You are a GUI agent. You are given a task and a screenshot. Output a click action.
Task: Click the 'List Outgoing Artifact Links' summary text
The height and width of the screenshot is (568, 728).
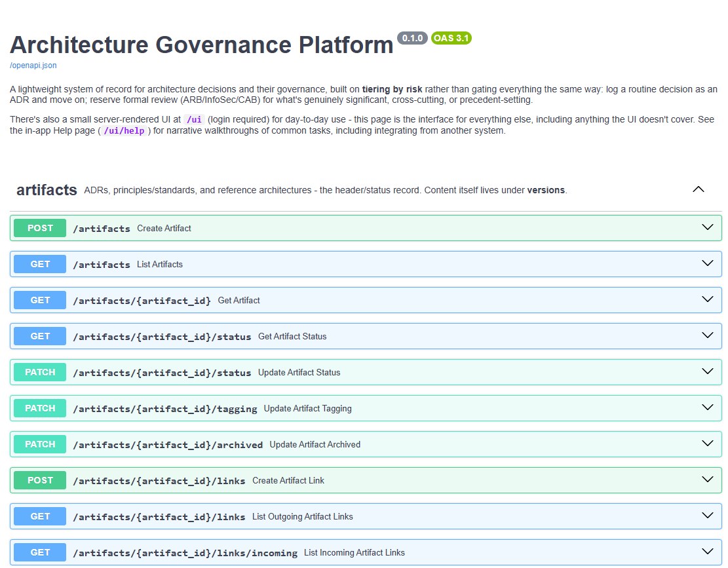point(303,516)
